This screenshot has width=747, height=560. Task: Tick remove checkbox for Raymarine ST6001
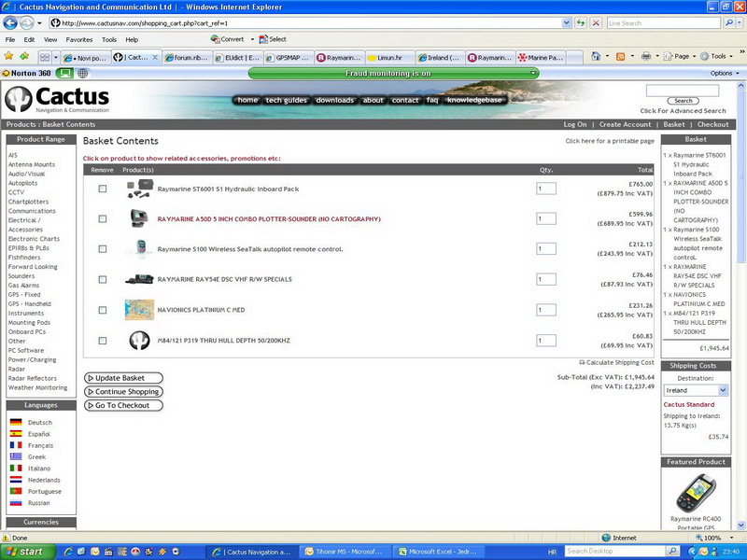coord(103,189)
